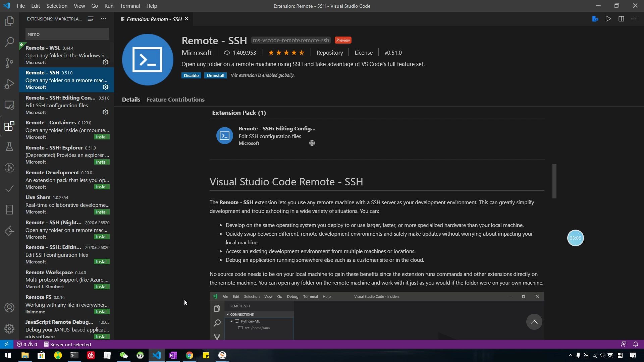This screenshot has height=362, width=644.
Task: Click the Extensions sidebar icon
Action: 9,126
